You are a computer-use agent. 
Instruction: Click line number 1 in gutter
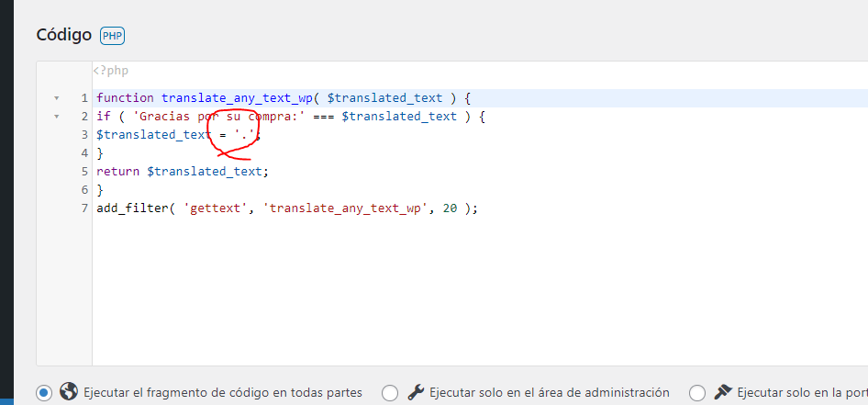pyautogui.click(x=84, y=98)
